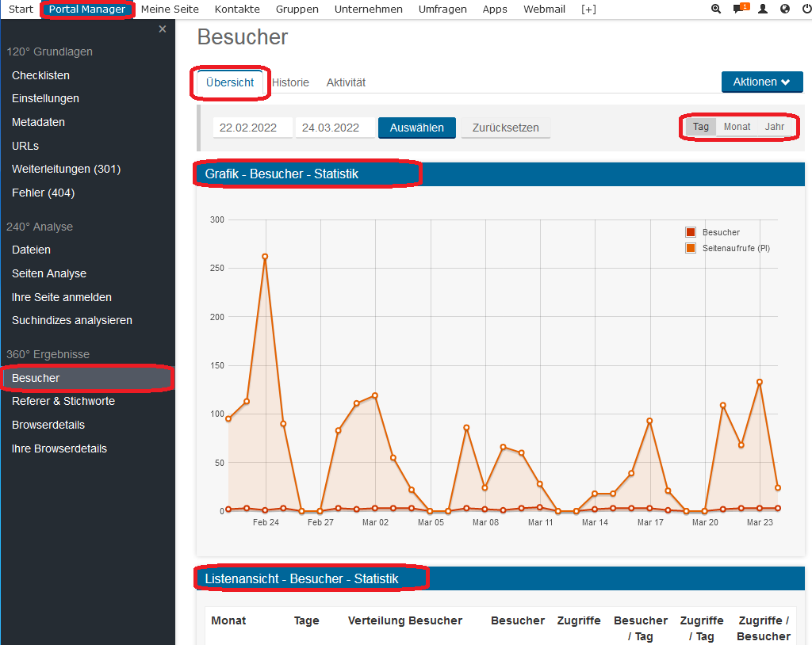The image size is (812, 645).
Task: Open Portal Manager in top navigation
Action: [87, 10]
